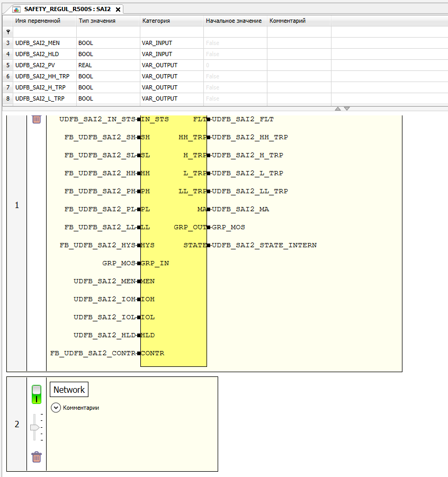Click the HH_TRP output pin on block

(x=209, y=137)
